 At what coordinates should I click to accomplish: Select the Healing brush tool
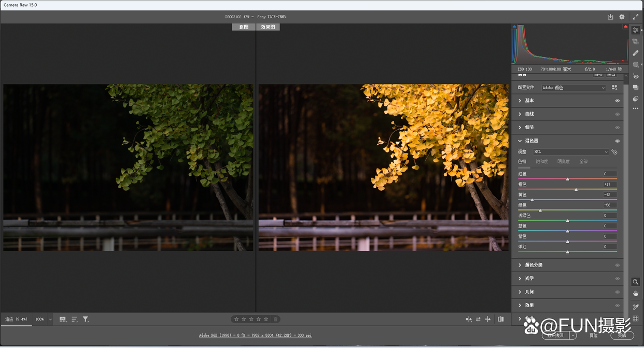point(636,53)
